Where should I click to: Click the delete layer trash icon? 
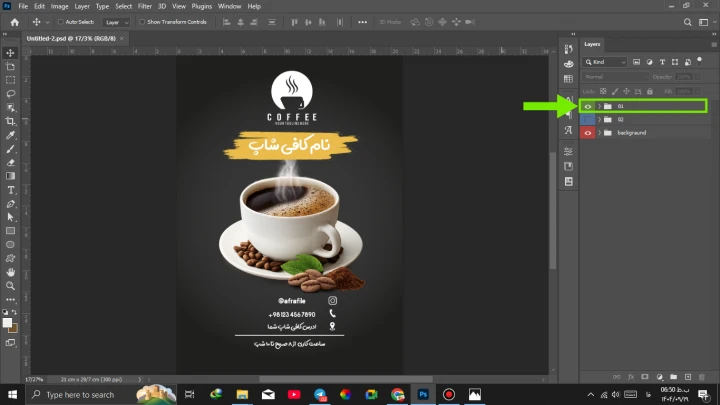pos(702,376)
